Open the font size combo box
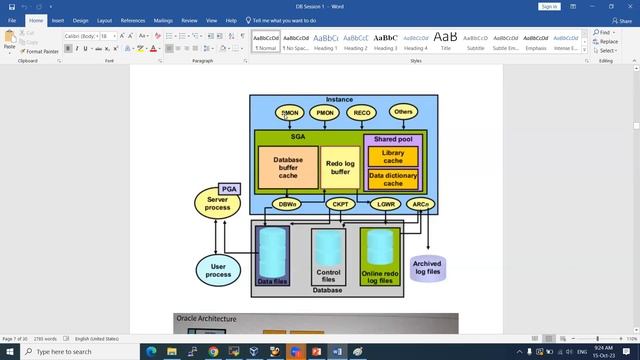This screenshot has height=360, width=640. point(108,36)
